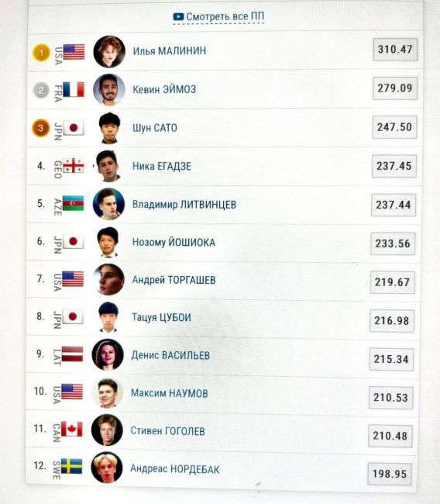This screenshot has width=440, height=504.
Task: Click Шун САТО avatar photo
Action: 109,128
